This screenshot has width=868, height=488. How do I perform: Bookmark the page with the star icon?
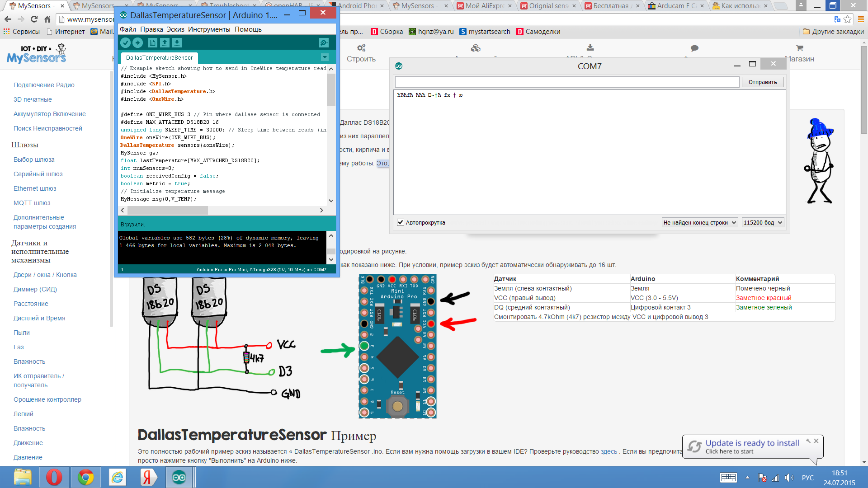coord(847,19)
